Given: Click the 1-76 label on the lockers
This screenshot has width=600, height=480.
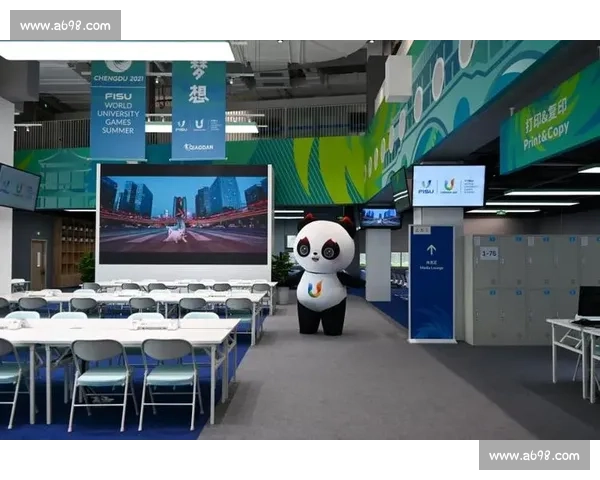Looking at the screenshot, I should pos(489,254).
